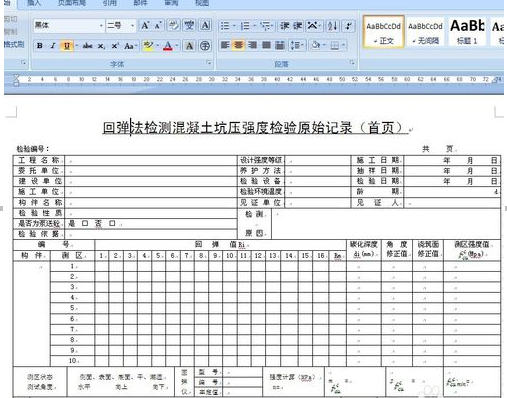Screen dimensions: 507x398
Task: Check the 否 checkbox for 是否为泵送砼
Action: click(112, 223)
